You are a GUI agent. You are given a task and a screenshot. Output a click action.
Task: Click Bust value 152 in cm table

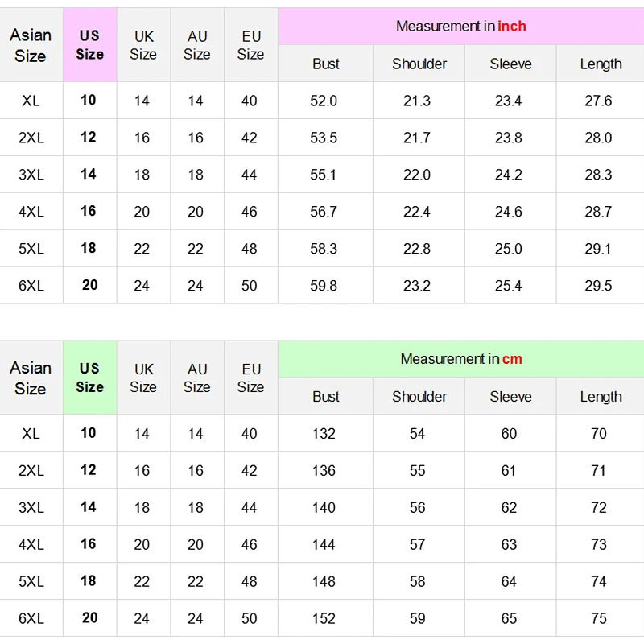point(324,618)
